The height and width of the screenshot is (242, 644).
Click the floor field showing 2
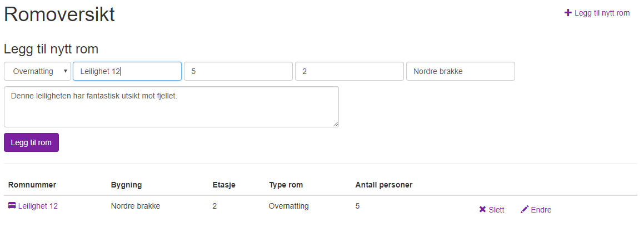350,72
